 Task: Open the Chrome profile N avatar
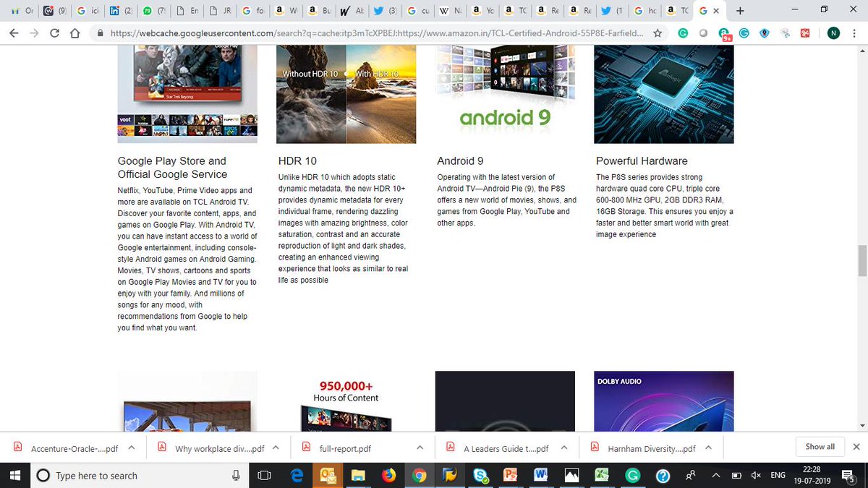coord(834,33)
